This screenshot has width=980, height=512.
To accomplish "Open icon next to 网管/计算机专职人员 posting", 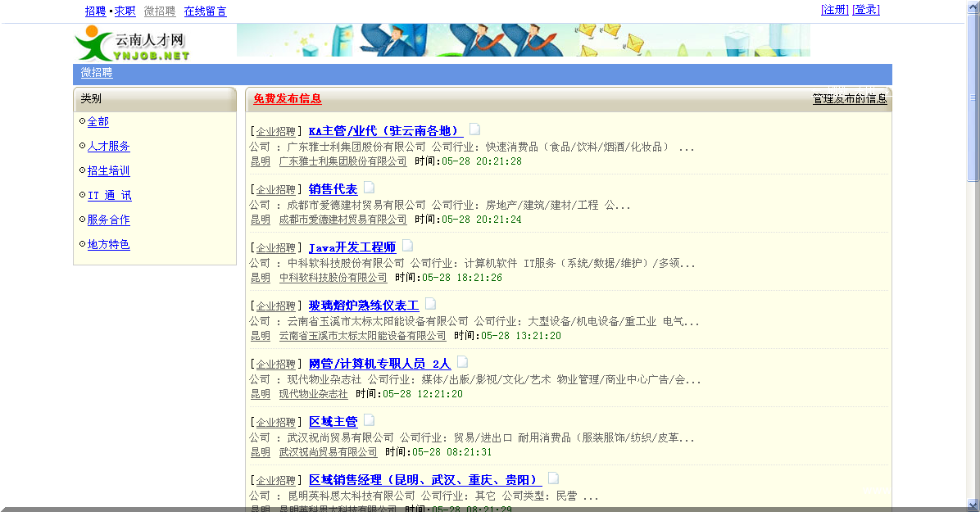I will (x=462, y=360).
